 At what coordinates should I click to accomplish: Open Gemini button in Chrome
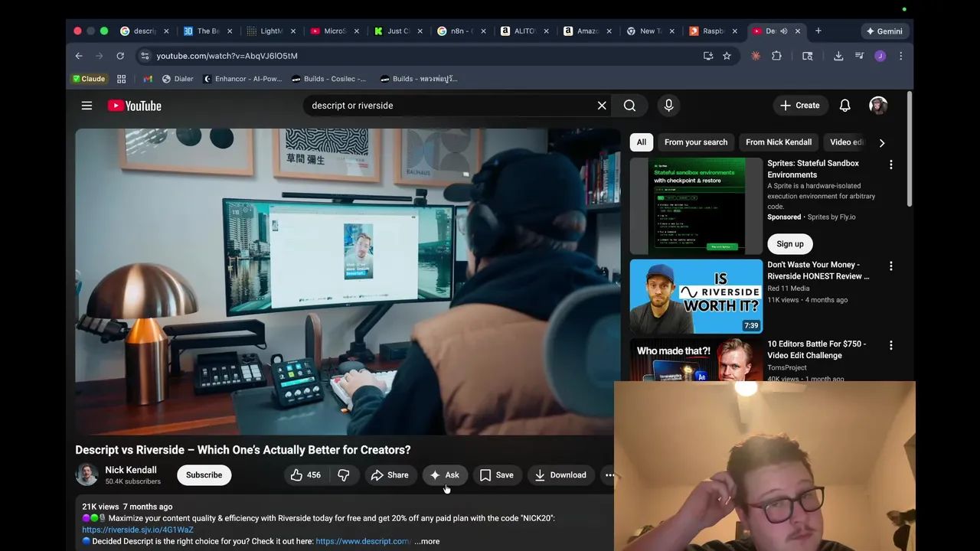(884, 31)
